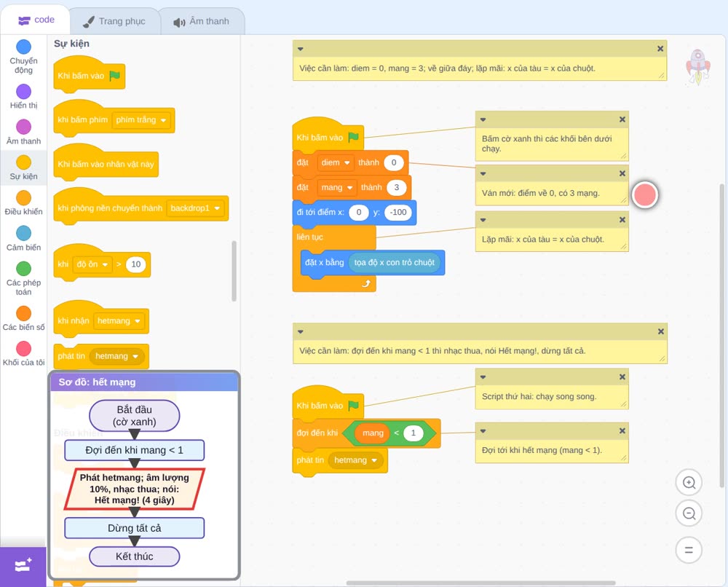The height and width of the screenshot is (587, 728).
Task: Zoom in on the workspace
Action: click(x=689, y=483)
